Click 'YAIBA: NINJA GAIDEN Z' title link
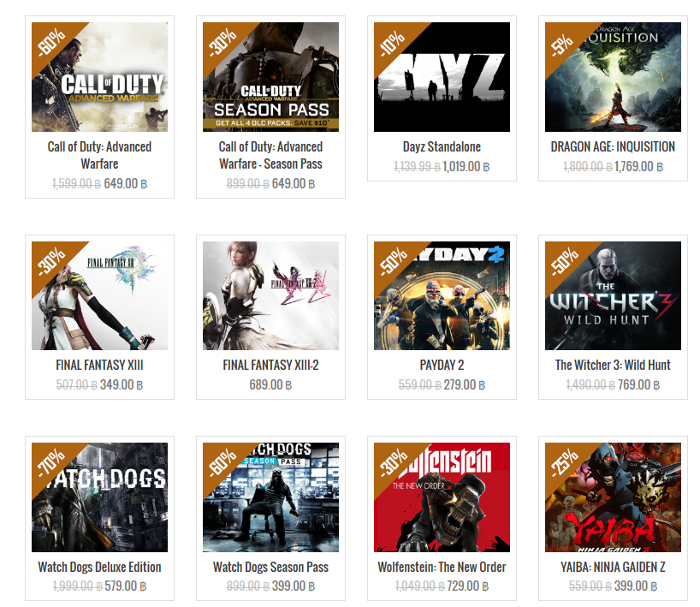The width and height of the screenshot is (700, 607). [613, 567]
